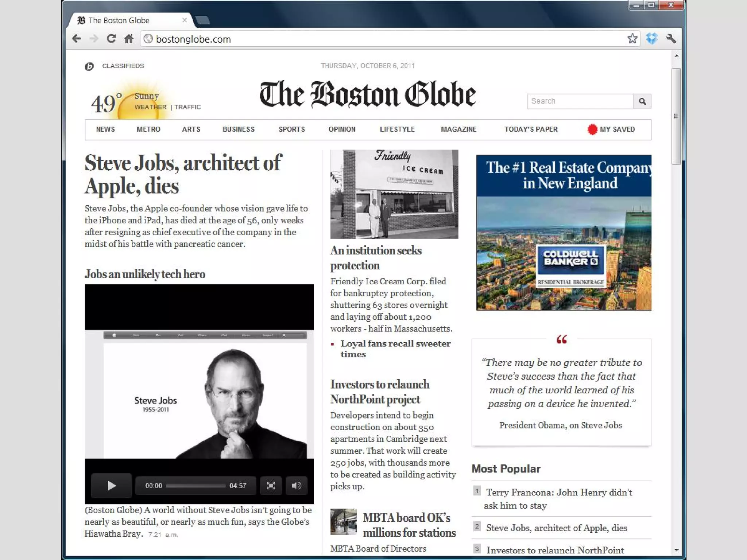This screenshot has height=560, width=747.
Task: Click inside the Search text field
Action: click(x=580, y=101)
